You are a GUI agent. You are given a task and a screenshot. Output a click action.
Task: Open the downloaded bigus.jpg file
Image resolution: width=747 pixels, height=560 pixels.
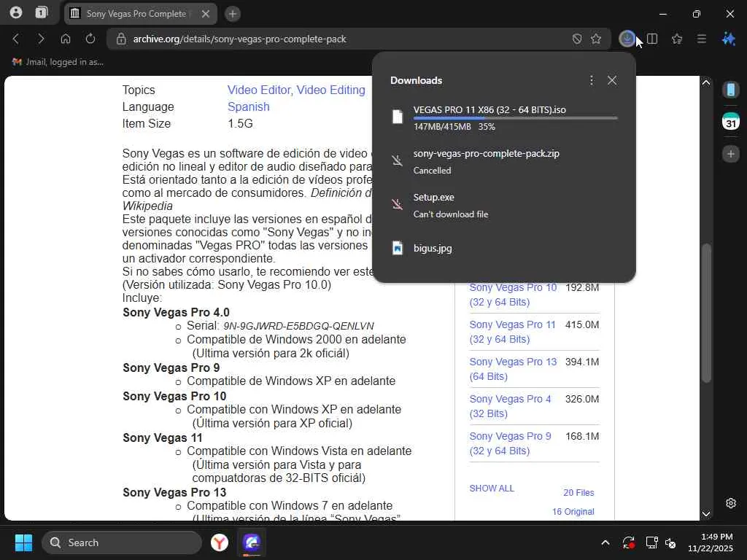coord(504,248)
